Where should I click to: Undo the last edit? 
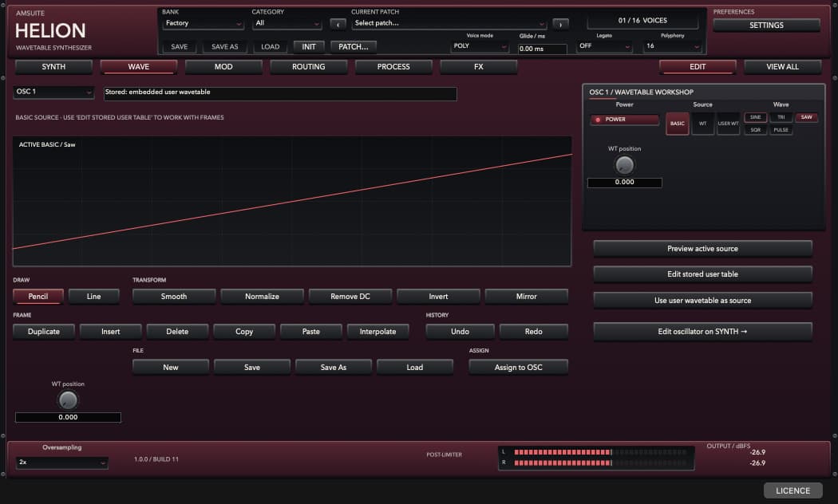pos(460,332)
